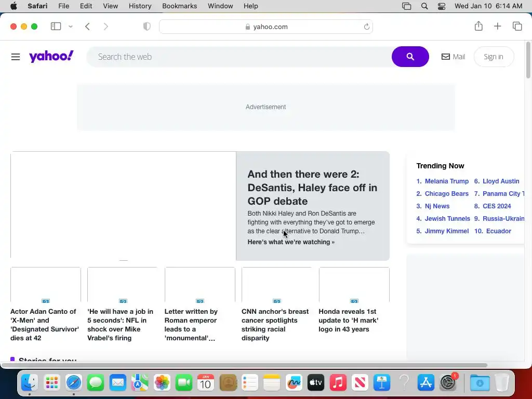Launch FaceTime from the Dock

pyautogui.click(x=184, y=383)
